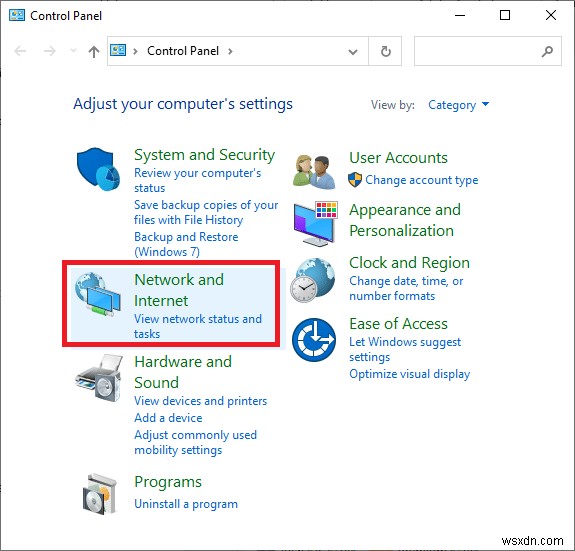The width and height of the screenshot is (575, 551).
Task: Open View network status and tasks
Action: [x=198, y=326]
